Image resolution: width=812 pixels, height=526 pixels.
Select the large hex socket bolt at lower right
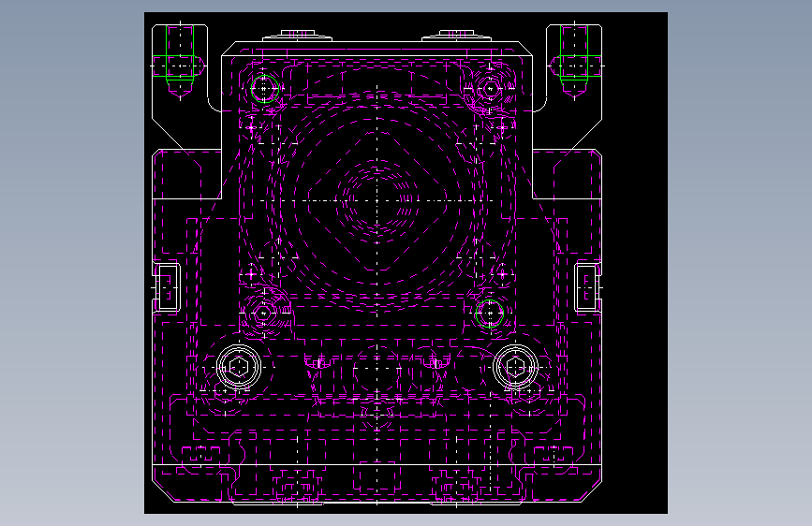(x=515, y=367)
